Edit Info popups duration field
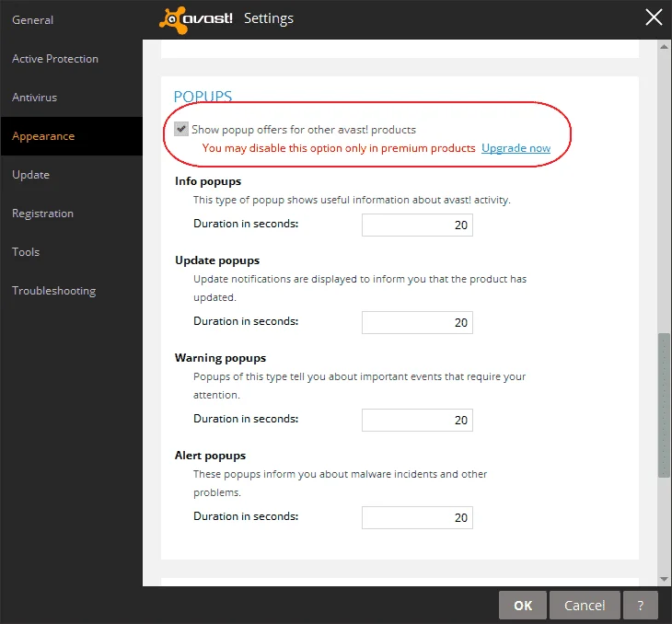This screenshot has height=624, width=672. click(417, 225)
